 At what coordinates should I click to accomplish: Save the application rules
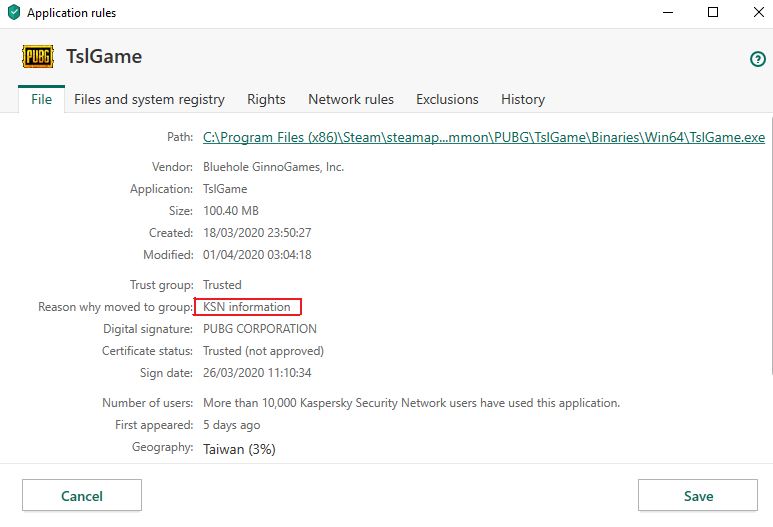(x=698, y=496)
